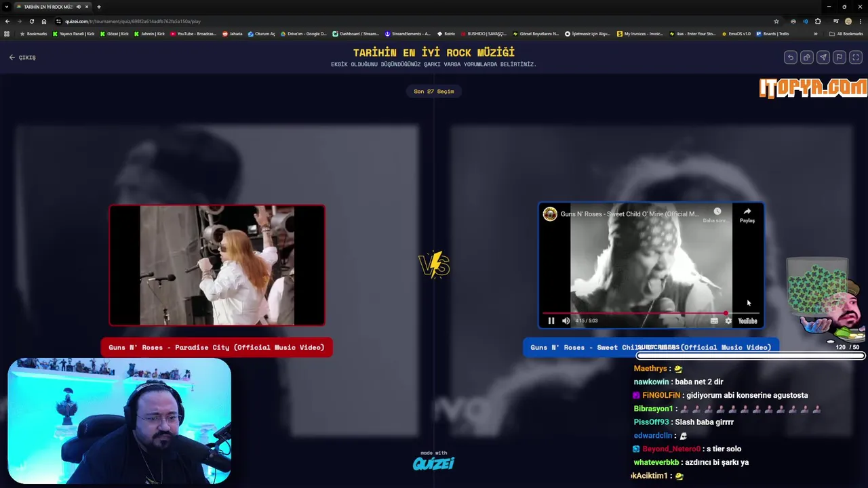The image size is (868, 488).
Task: Bookmark this page with the star icon
Action: [776, 21]
